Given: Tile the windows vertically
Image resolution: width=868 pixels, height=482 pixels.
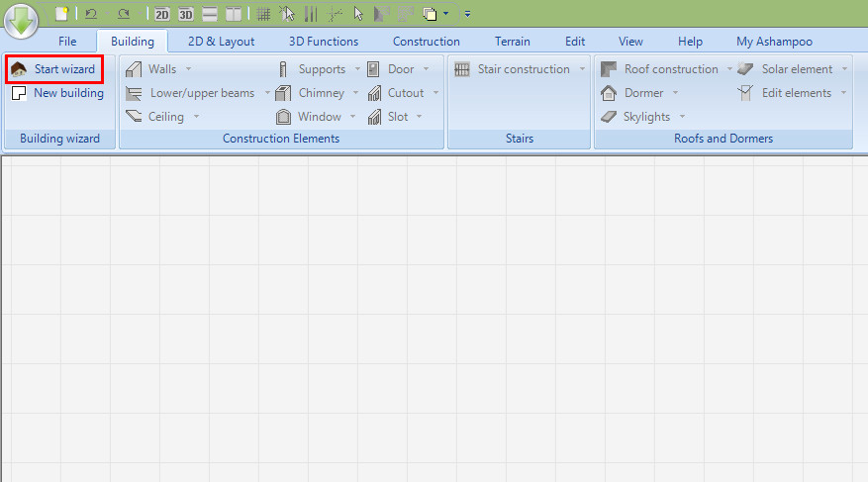Looking at the screenshot, I should 234,14.
